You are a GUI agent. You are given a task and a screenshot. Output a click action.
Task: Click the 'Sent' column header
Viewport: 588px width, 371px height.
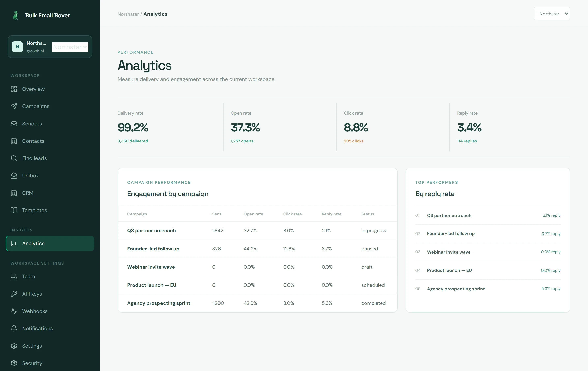pyautogui.click(x=217, y=214)
